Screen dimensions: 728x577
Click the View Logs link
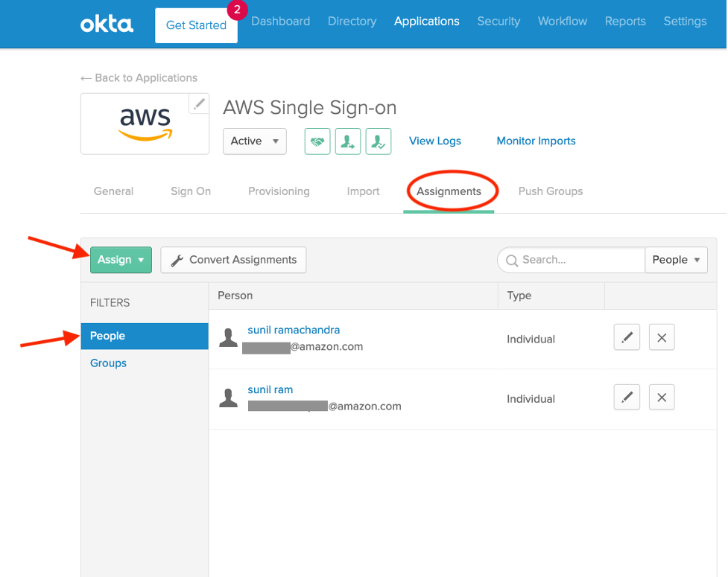point(434,141)
